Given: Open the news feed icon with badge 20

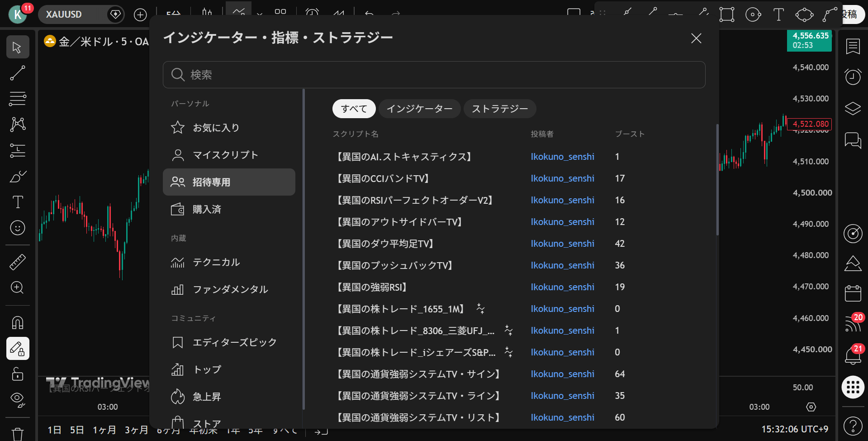Looking at the screenshot, I should tap(853, 324).
